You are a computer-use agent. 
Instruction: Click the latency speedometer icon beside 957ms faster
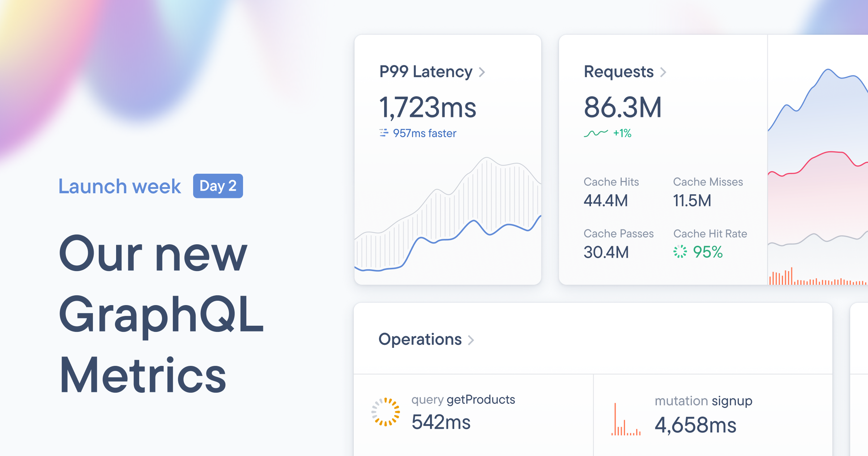[x=384, y=133]
